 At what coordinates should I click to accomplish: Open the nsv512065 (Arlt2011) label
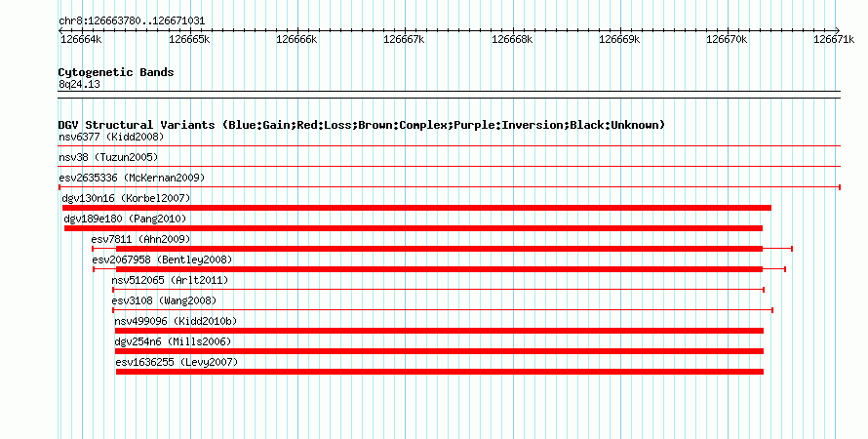coord(170,280)
